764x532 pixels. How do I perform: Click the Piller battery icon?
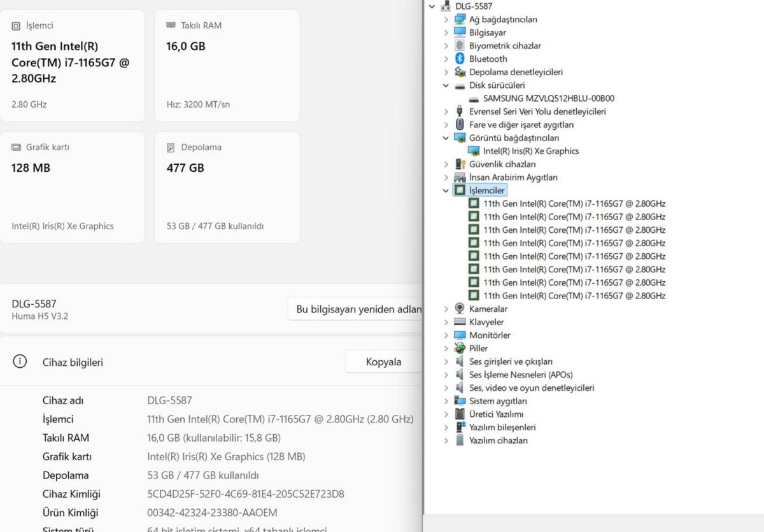pos(460,348)
